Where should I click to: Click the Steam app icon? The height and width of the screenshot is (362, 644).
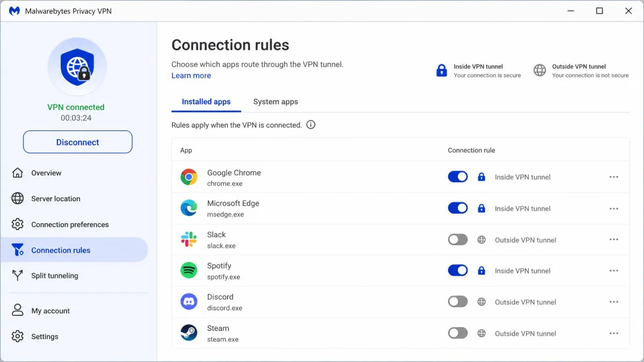(189, 333)
